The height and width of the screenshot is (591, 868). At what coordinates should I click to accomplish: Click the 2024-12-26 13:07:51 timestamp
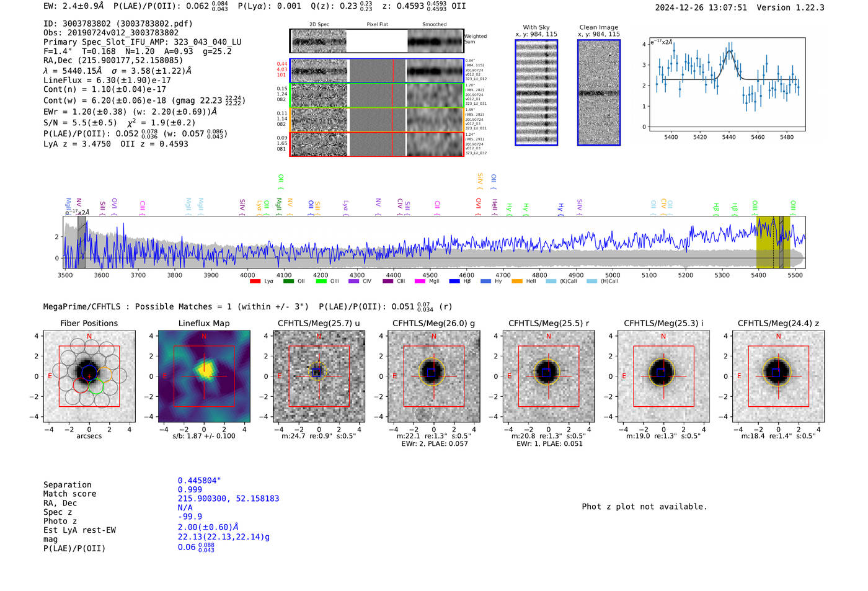(x=701, y=8)
